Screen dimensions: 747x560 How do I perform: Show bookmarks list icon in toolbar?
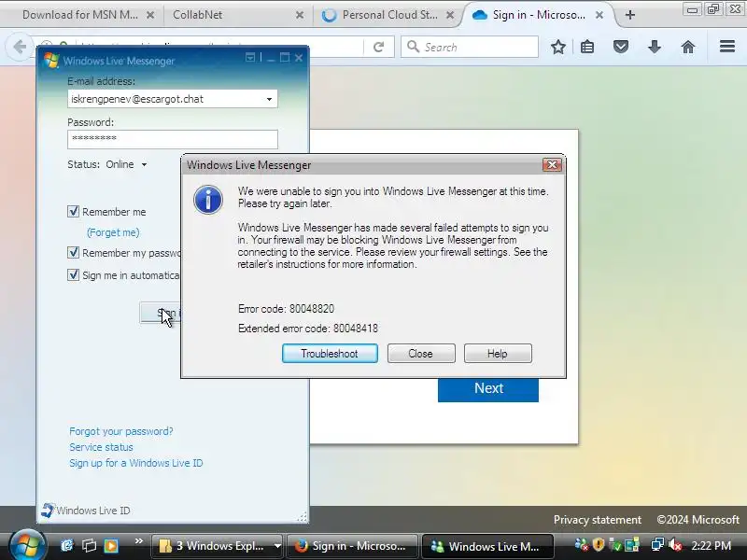point(587,47)
